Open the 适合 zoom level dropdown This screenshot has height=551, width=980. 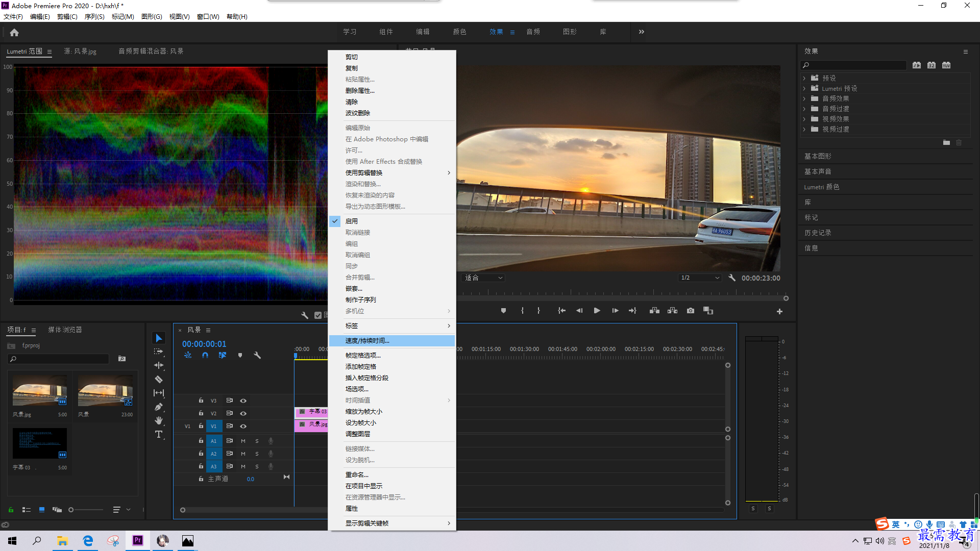(x=483, y=278)
